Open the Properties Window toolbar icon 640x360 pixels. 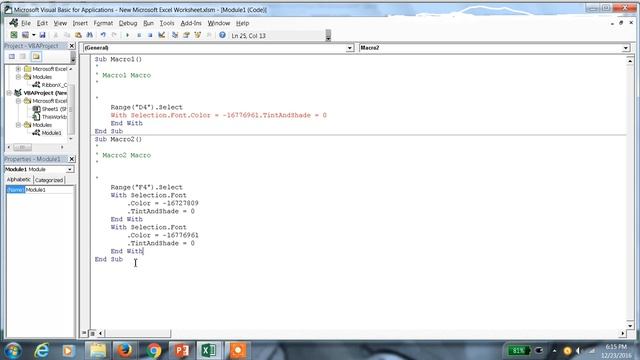point(186,35)
